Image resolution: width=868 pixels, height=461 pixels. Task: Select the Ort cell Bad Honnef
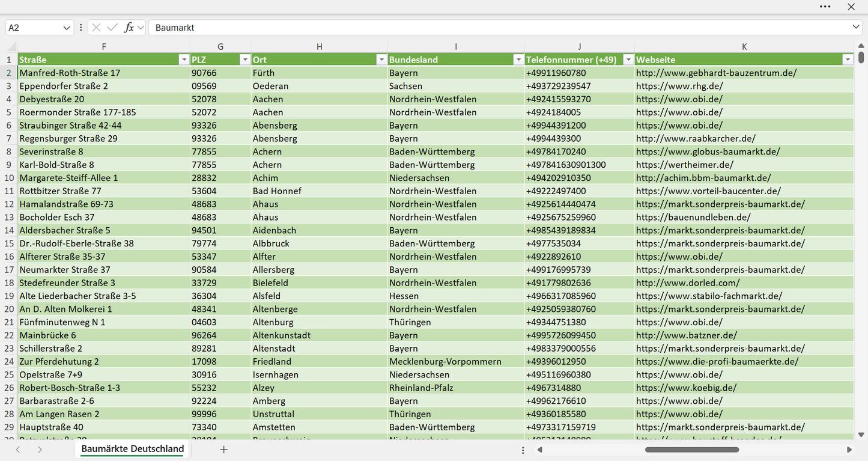[319, 191]
